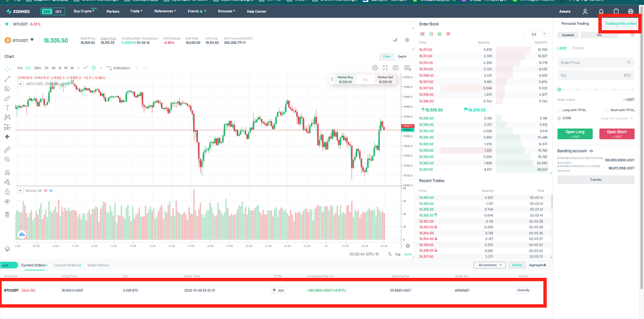This screenshot has width=644, height=319.
Task: Take a chart screenshot with the camera icon
Action: click(396, 67)
